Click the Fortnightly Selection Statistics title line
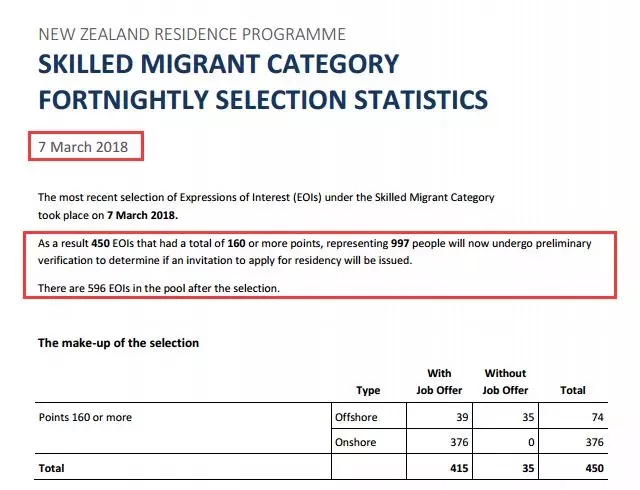640x490 pixels. click(263, 100)
